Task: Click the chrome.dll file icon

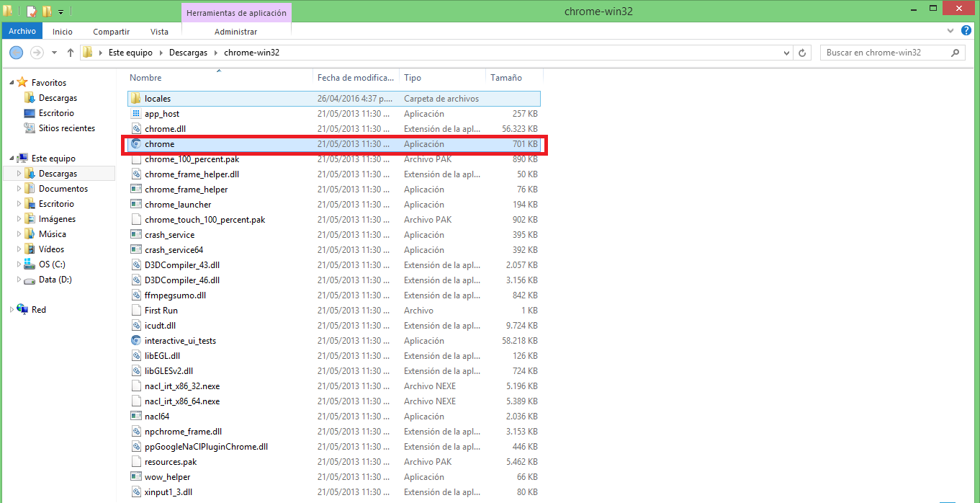Action: coord(136,129)
